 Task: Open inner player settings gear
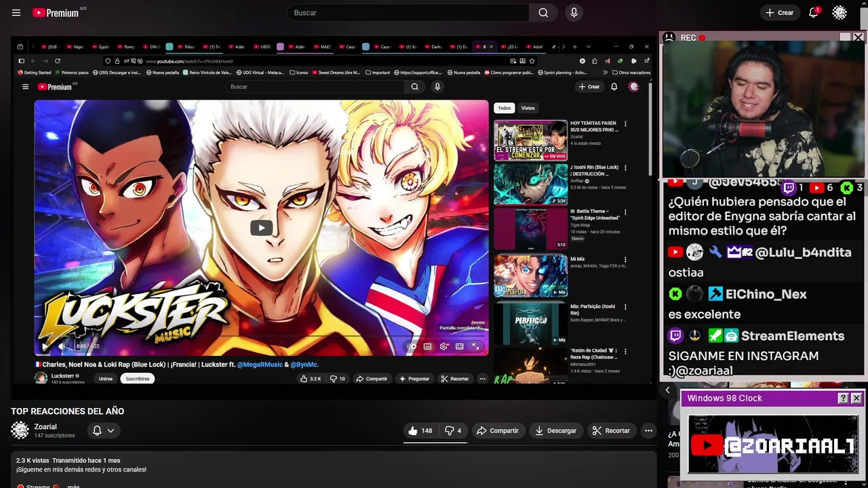(x=443, y=346)
